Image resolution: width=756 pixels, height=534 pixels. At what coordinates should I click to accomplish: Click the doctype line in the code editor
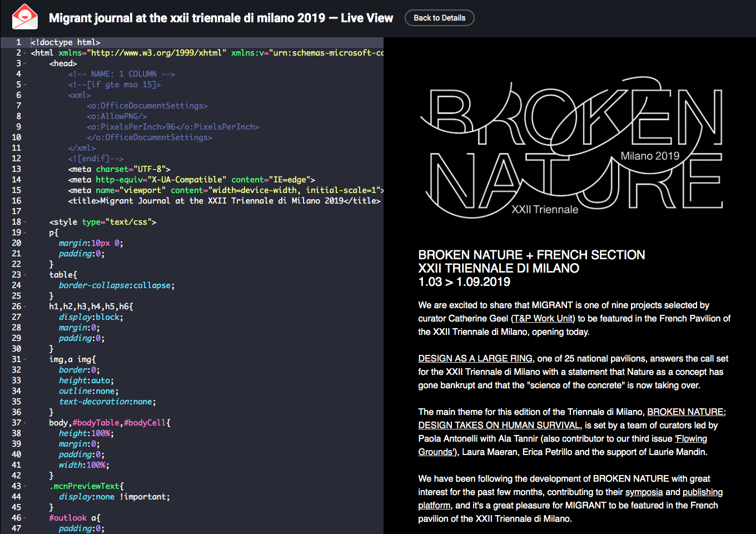pos(66,42)
